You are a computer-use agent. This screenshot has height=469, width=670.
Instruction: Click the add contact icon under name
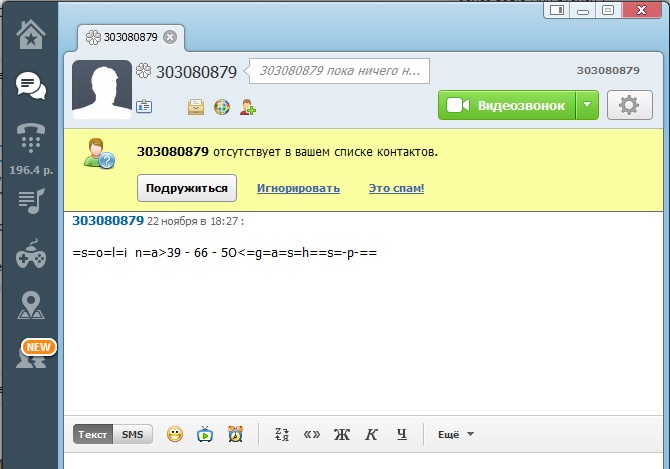tap(248, 106)
